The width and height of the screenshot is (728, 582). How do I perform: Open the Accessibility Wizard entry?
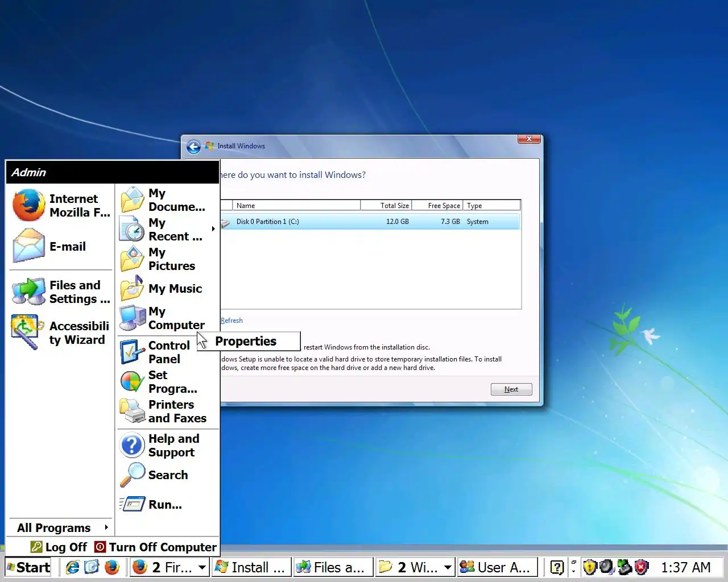click(x=61, y=332)
